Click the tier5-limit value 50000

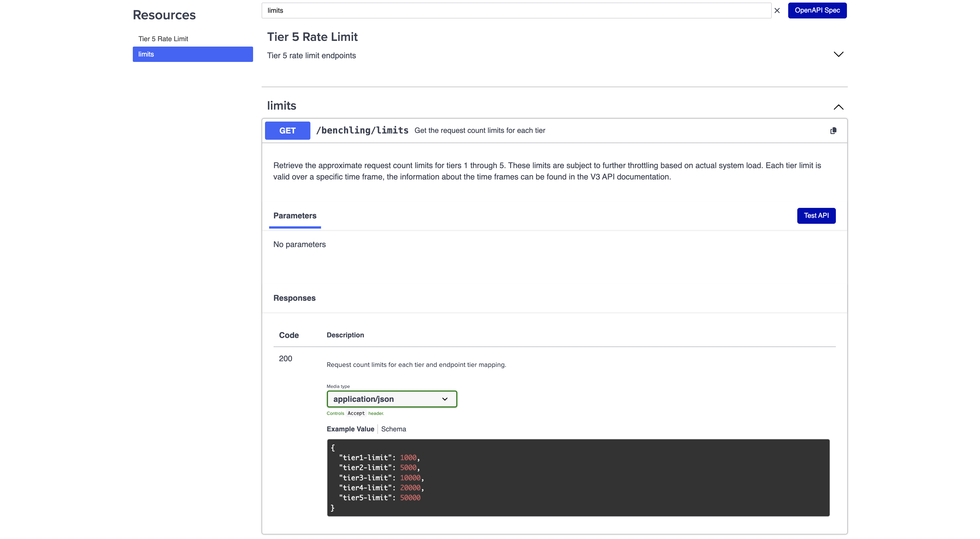coord(410,498)
